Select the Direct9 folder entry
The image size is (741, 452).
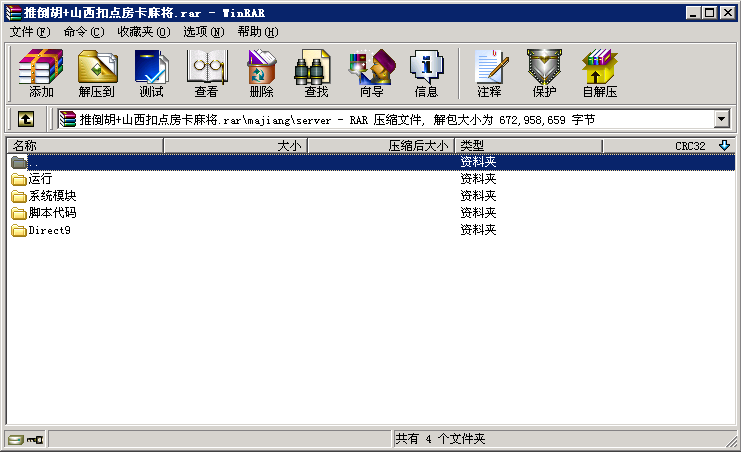[x=49, y=230]
